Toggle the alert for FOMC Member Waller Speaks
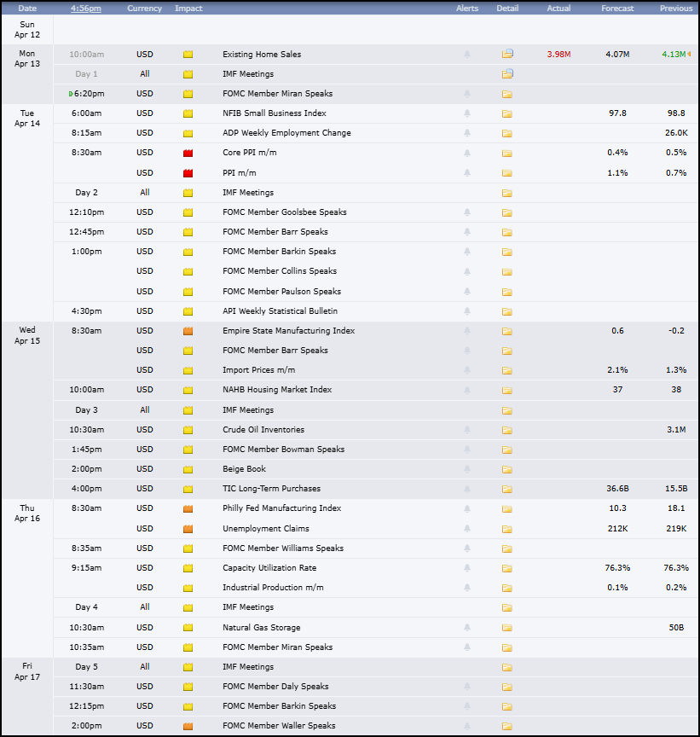Screen dimensions: 700x737 [x=466, y=726]
